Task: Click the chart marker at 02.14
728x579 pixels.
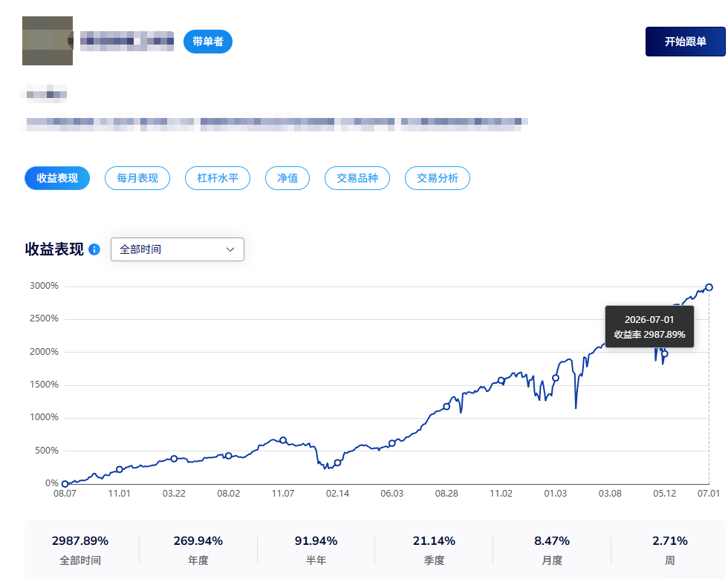Action: 337,463
